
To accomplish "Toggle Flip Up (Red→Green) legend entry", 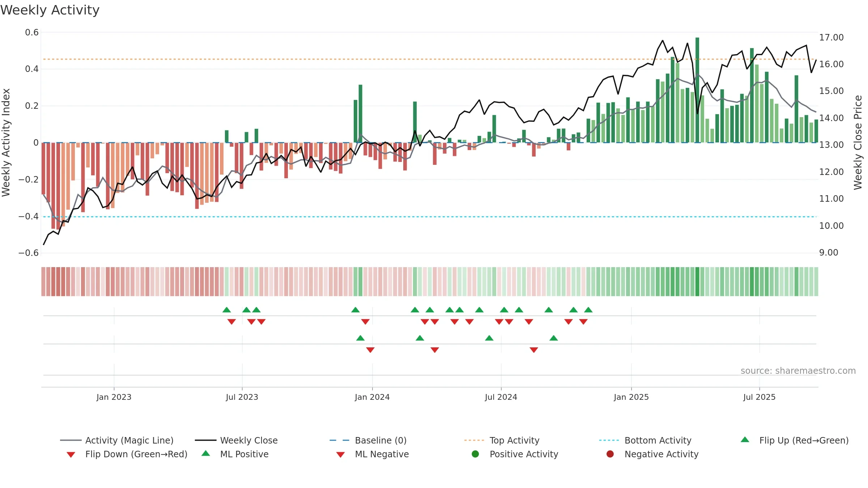I will [x=795, y=440].
